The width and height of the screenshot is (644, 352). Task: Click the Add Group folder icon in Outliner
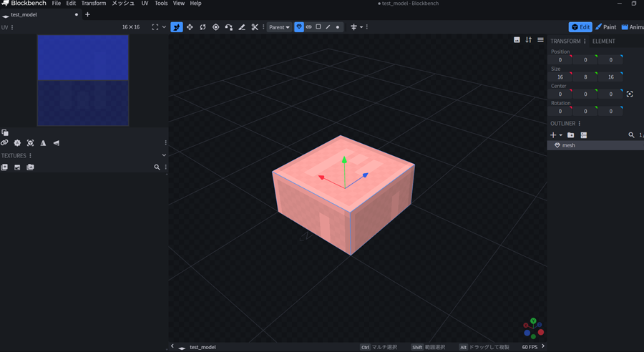click(x=570, y=135)
